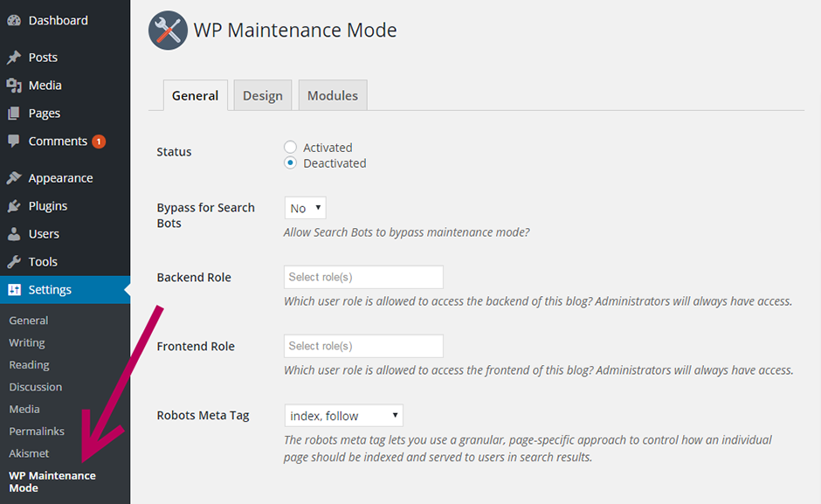821x504 pixels.
Task: Click the Pages stacked-sheets icon
Action: (x=14, y=114)
